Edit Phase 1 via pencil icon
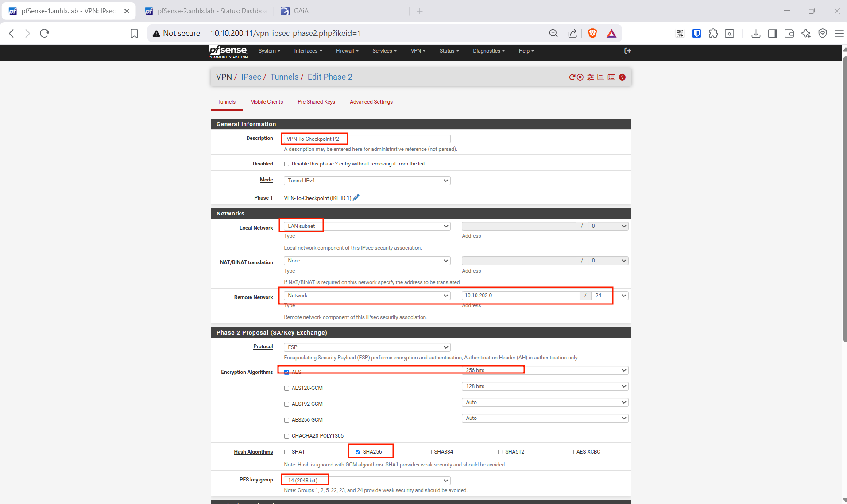 point(356,198)
